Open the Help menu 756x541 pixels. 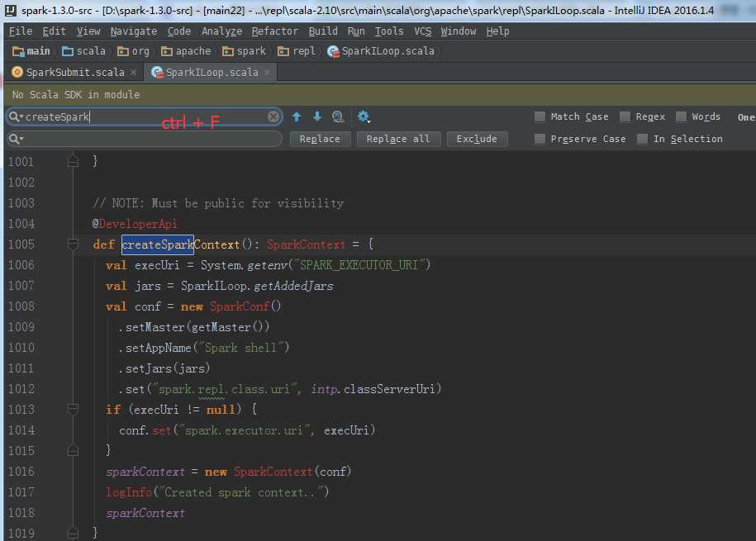[497, 31]
